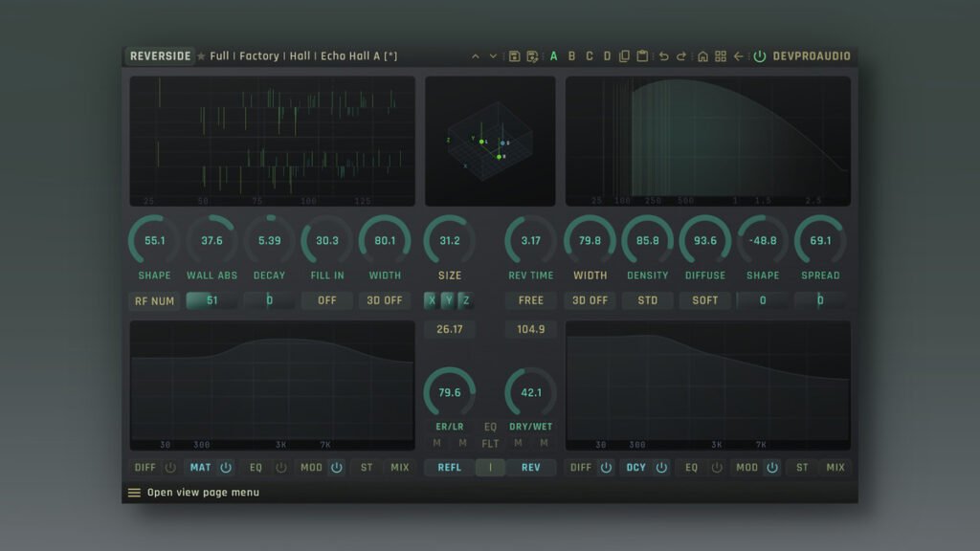Change reflections width mode 3D OFF

point(385,300)
